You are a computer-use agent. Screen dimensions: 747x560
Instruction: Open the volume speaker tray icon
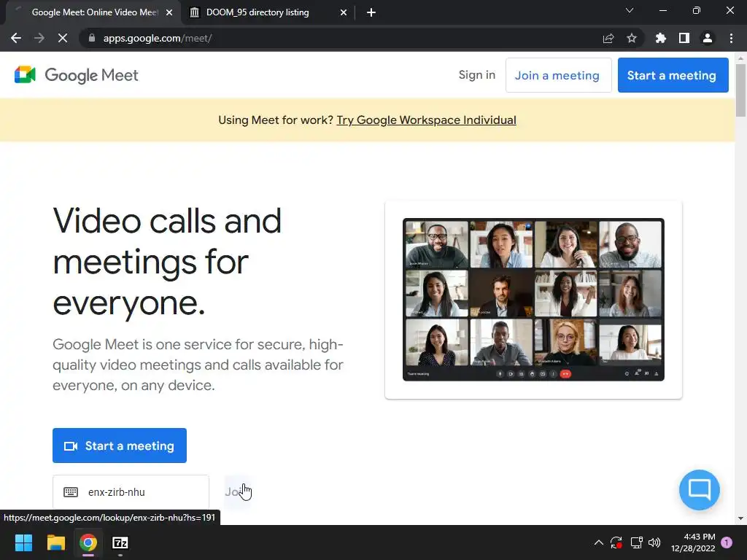click(654, 542)
